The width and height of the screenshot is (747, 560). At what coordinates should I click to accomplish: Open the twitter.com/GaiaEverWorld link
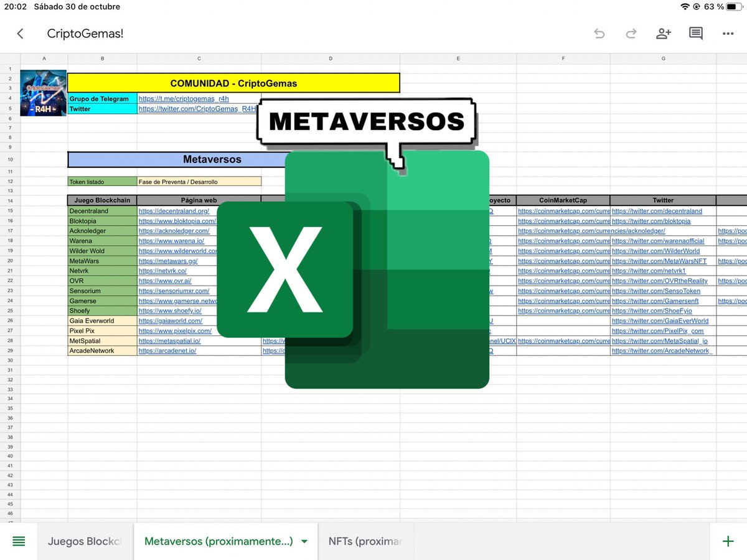coord(660,320)
